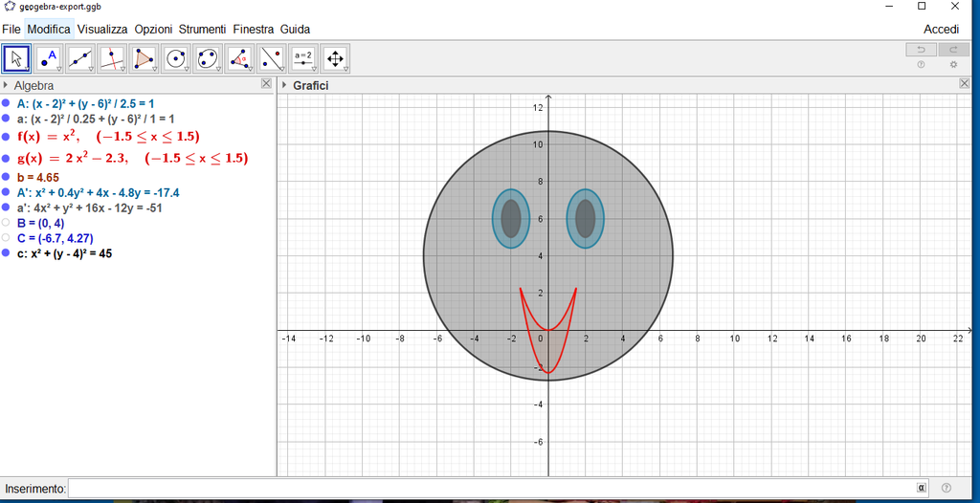Viewport: 980px width, 503px height.
Task: Select the Circle with center tool
Action: tap(175, 59)
